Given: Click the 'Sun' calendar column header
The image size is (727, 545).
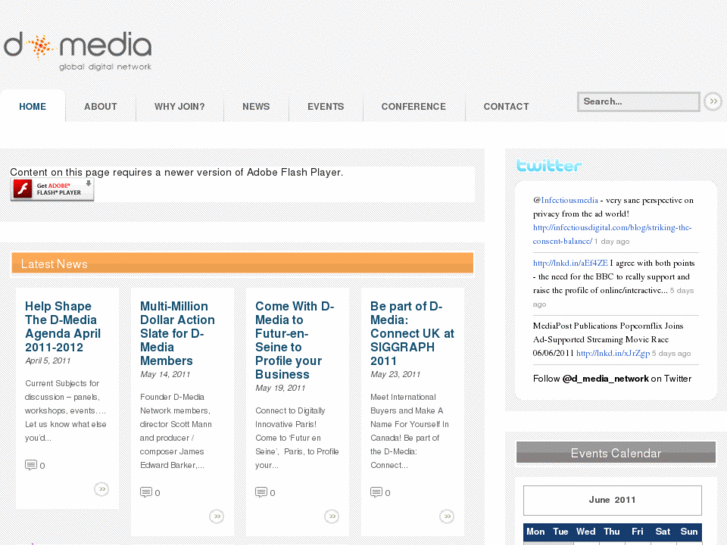Looking at the screenshot, I should coord(689,532).
